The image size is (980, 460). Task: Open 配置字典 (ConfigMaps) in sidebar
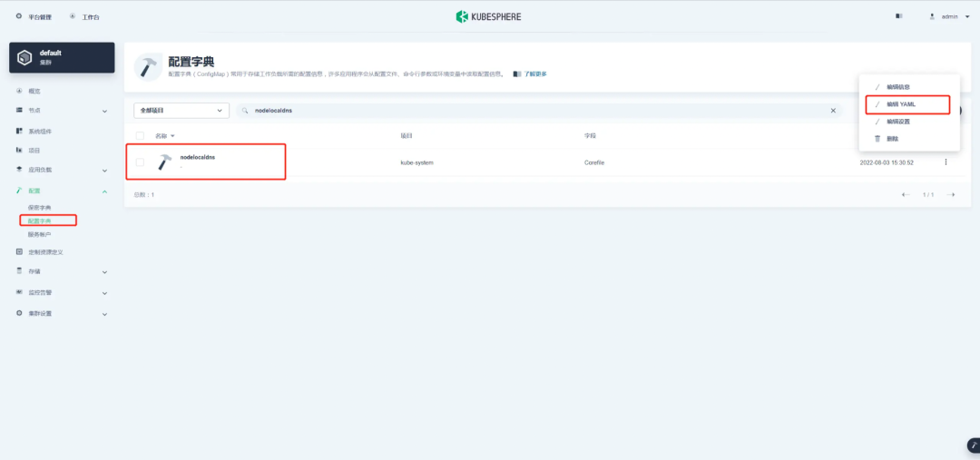[x=39, y=220]
